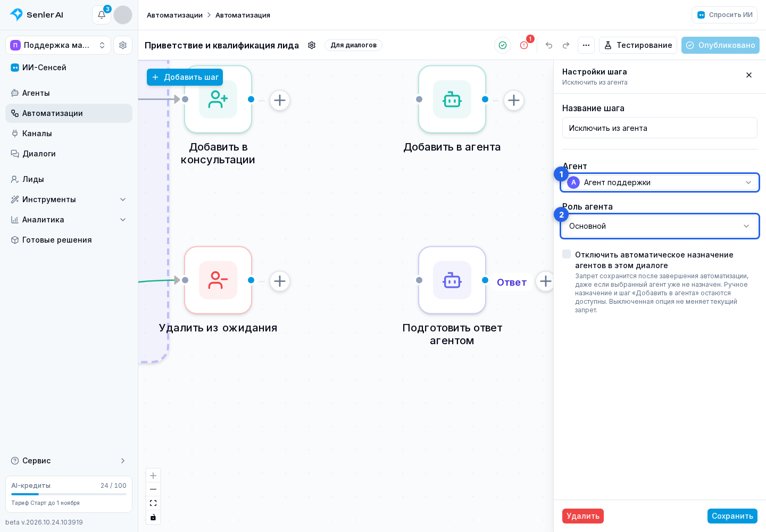Open 'Лиды' in the sidebar
Screen dimensions: 766x532
pos(69,179)
